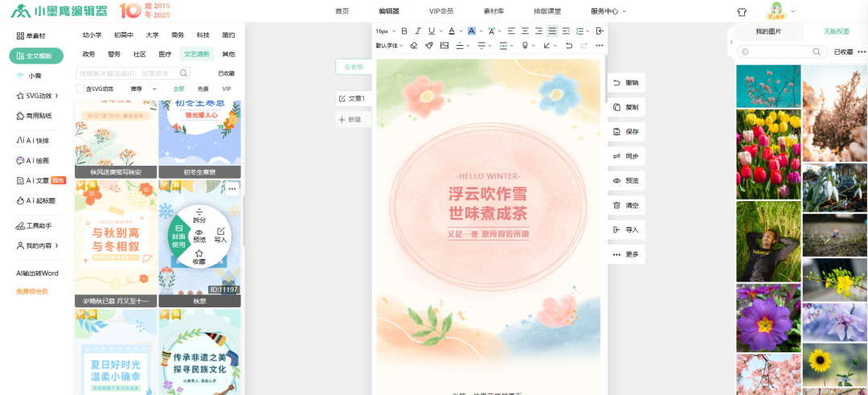Click the 去老版 button
This screenshot has width=868, height=395.
(x=354, y=67)
